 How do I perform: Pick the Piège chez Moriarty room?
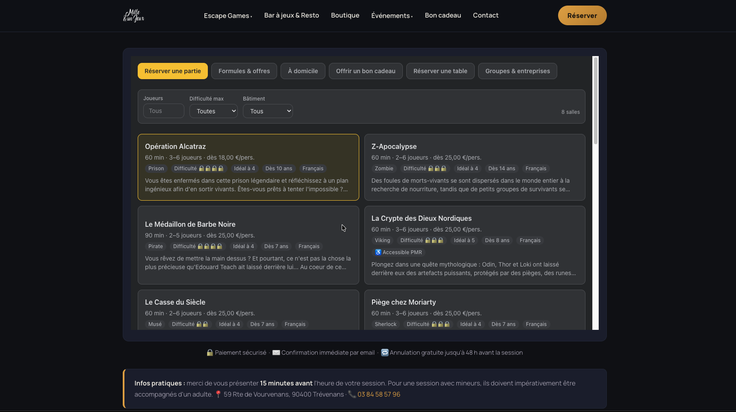click(x=475, y=310)
